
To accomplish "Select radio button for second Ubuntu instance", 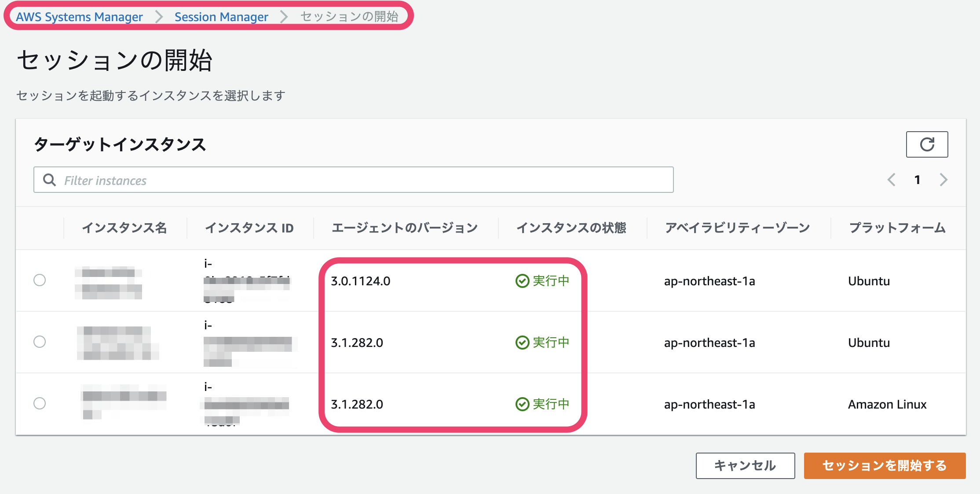I will pos(40,342).
